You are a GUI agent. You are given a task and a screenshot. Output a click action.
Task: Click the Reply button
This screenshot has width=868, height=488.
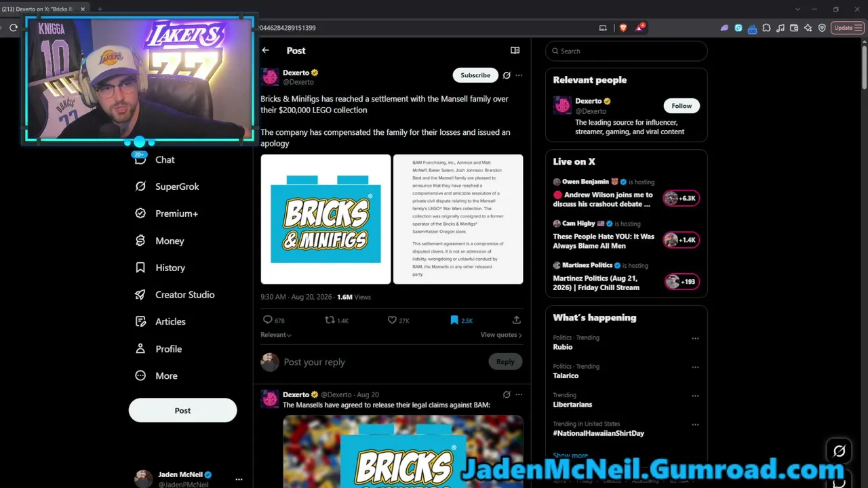(505, 362)
